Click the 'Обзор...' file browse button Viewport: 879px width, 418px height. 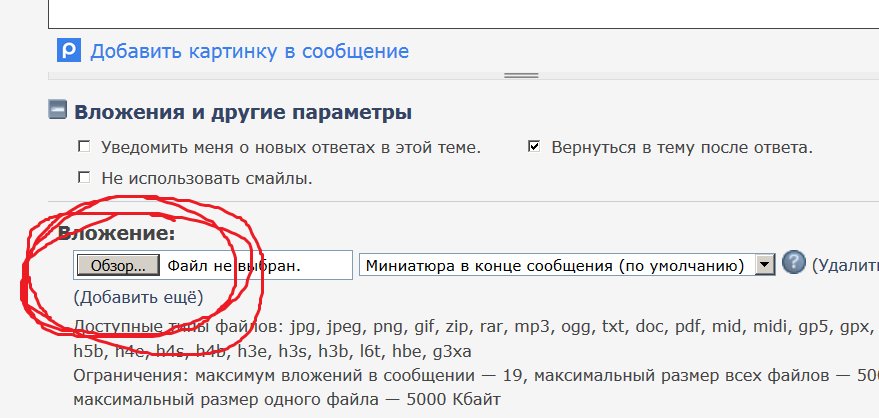[x=118, y=266]
